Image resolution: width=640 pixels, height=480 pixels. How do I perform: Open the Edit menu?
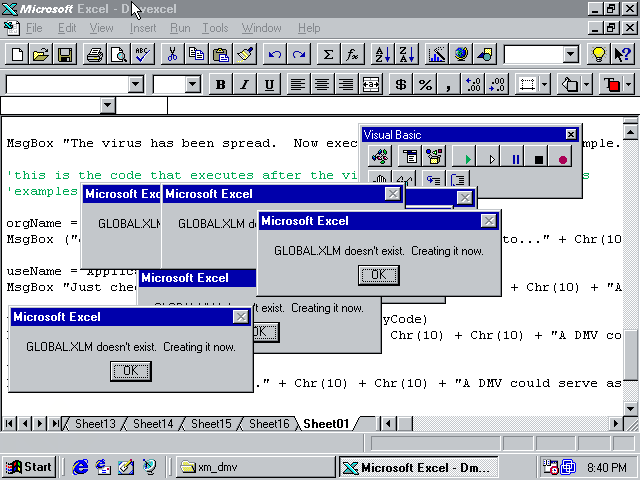[67, 28]
